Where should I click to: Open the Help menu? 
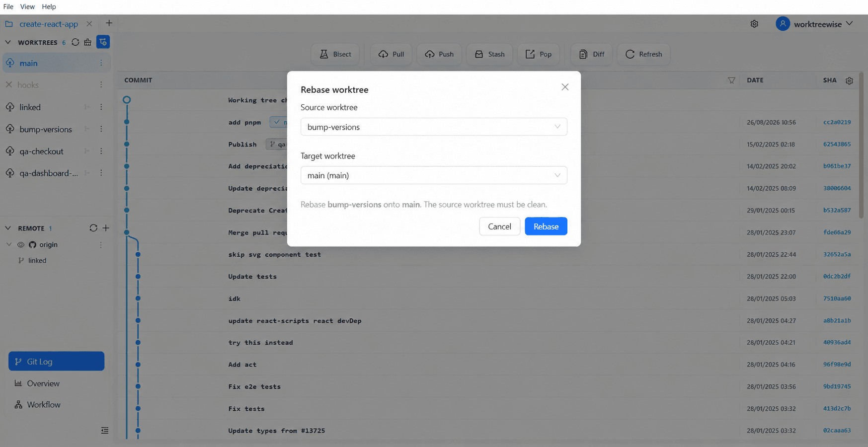(x=49, y=6)
